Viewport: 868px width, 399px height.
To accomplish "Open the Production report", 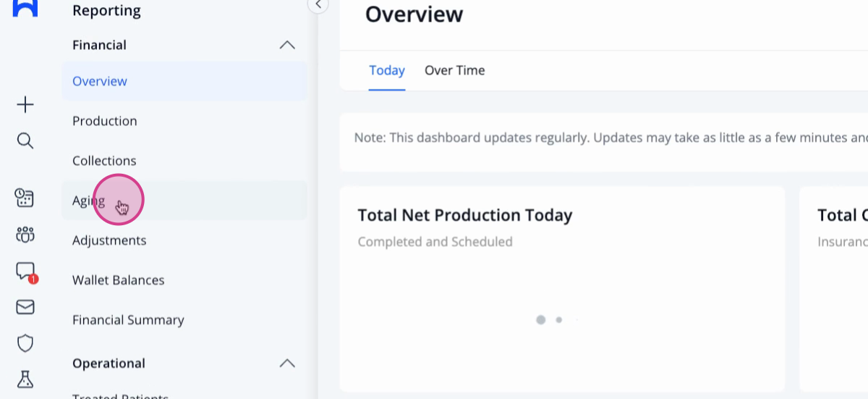I will pos(184,121).
